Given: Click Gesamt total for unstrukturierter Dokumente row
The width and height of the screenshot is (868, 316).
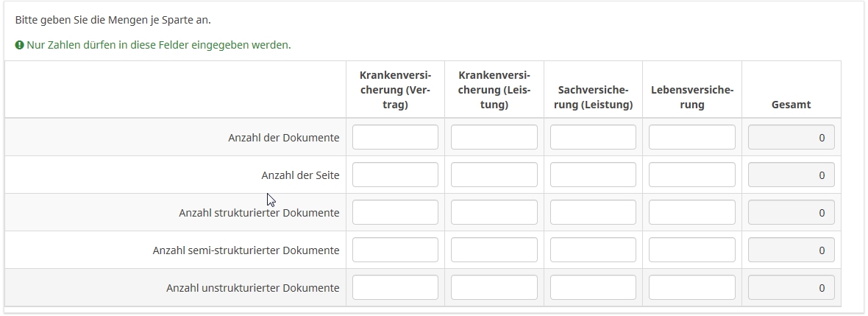Looking at the screenshot, I should pyautogui.click(x=791, y=287).
